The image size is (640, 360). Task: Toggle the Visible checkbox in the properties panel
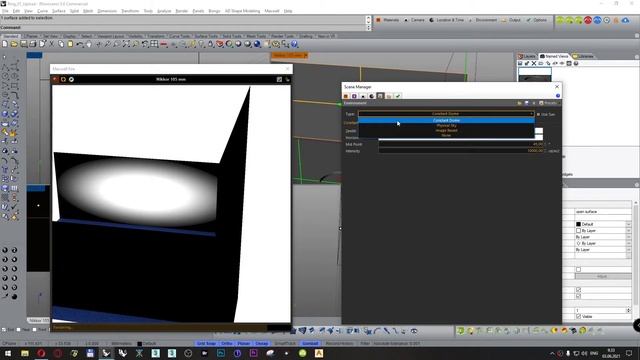tap(578, 316)
